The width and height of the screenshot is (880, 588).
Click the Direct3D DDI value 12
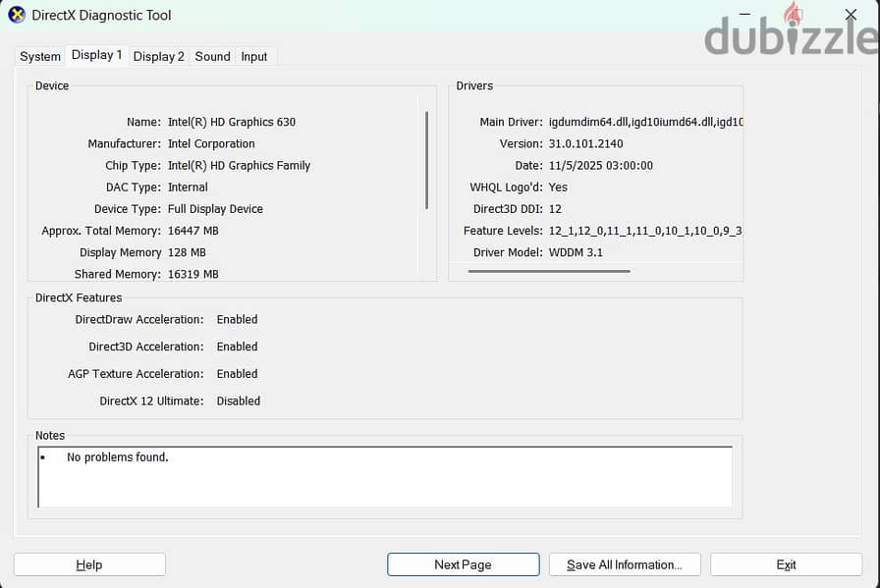(555, 209)
